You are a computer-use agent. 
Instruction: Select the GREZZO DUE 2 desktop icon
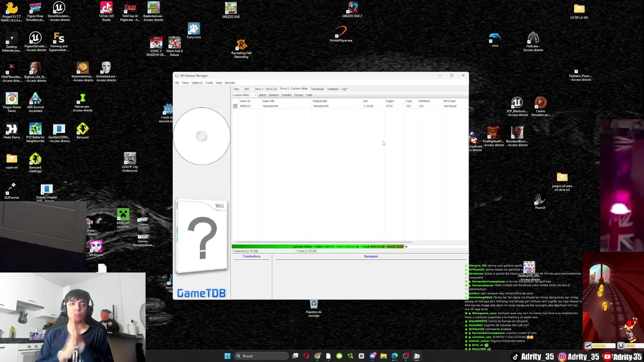pos(352,10)
